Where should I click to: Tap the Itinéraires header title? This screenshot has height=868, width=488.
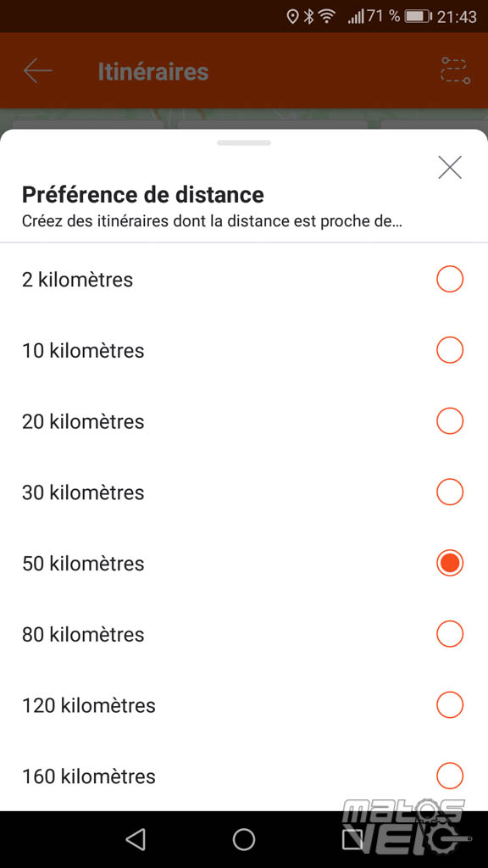(153, 71)
